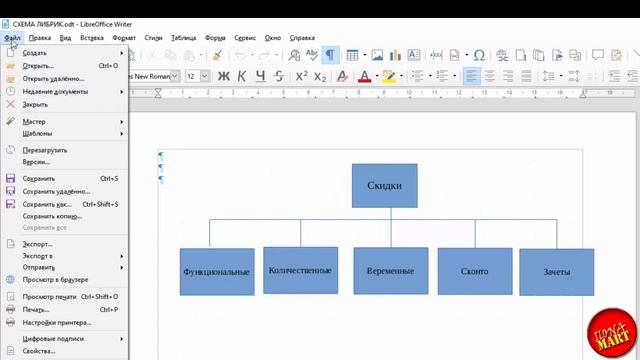Choose Экспорт... in File menu
Viewport: 640px width, 360px height.
[64, 244]
